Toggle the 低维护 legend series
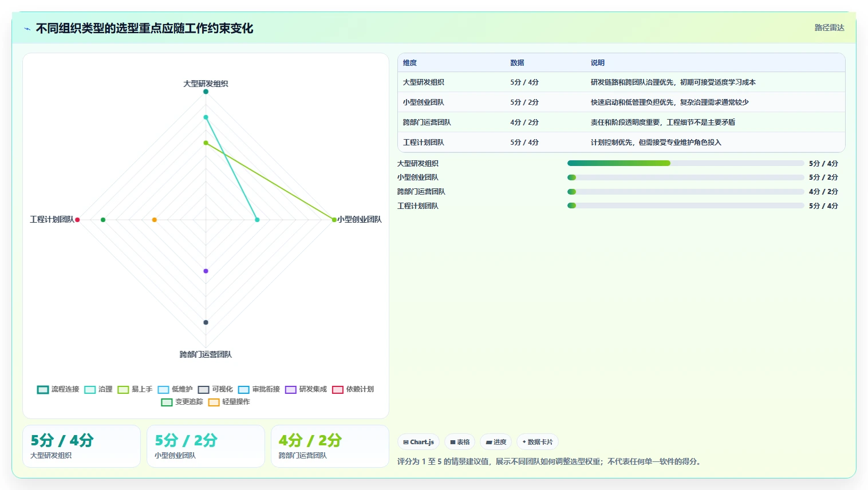This screenshot has height=490, width=868. 175,389
